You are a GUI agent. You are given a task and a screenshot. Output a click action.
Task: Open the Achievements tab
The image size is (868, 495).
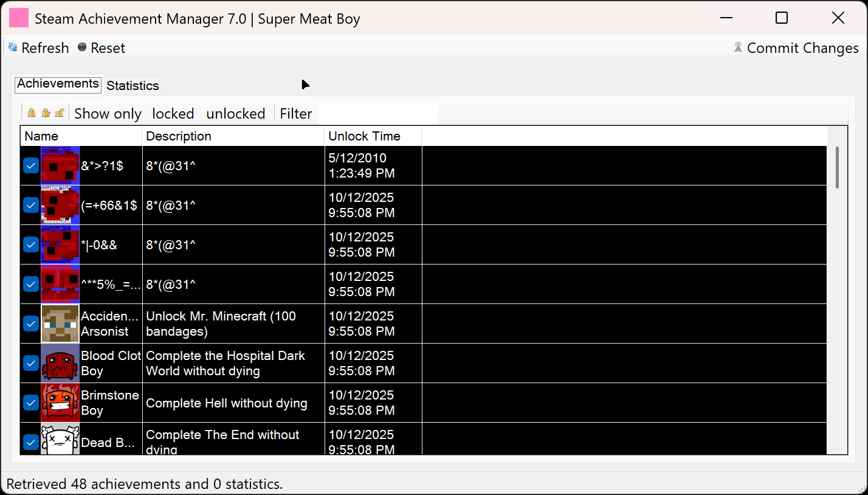pos(58,84)
